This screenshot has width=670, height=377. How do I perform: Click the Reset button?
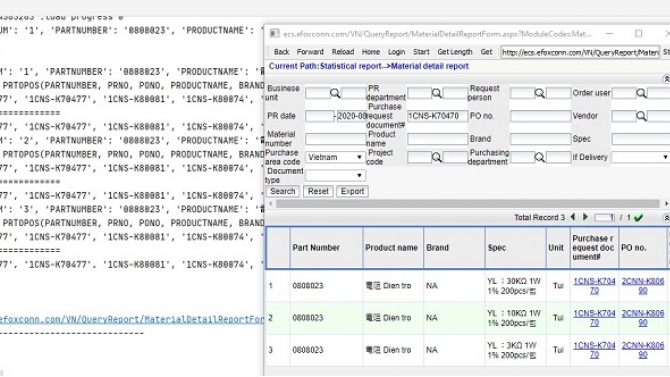(318, 191)
